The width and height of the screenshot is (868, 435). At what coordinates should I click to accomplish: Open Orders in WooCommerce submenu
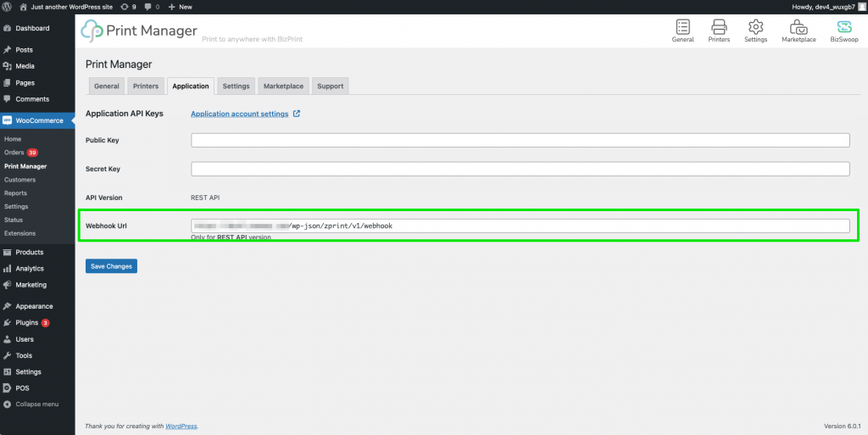pos(14,153)
